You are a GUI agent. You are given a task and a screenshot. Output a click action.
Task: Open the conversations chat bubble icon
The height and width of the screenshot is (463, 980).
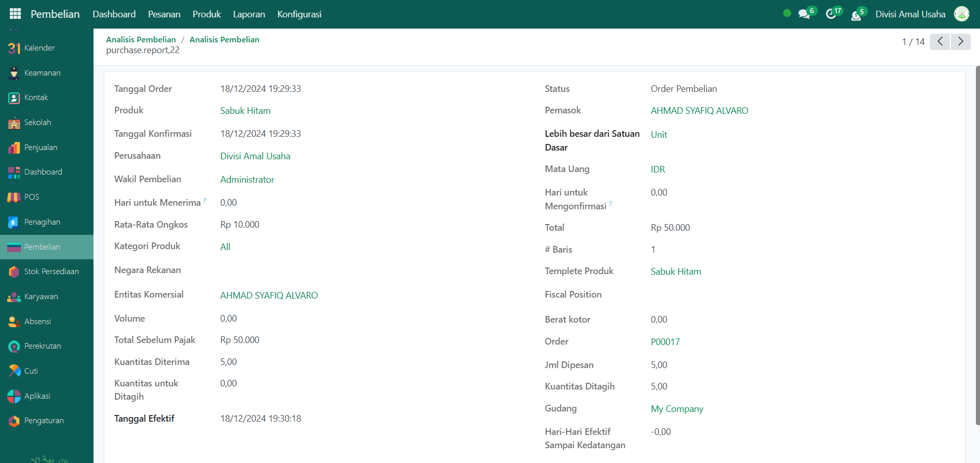pyautogui.click(x=804, y=14)
